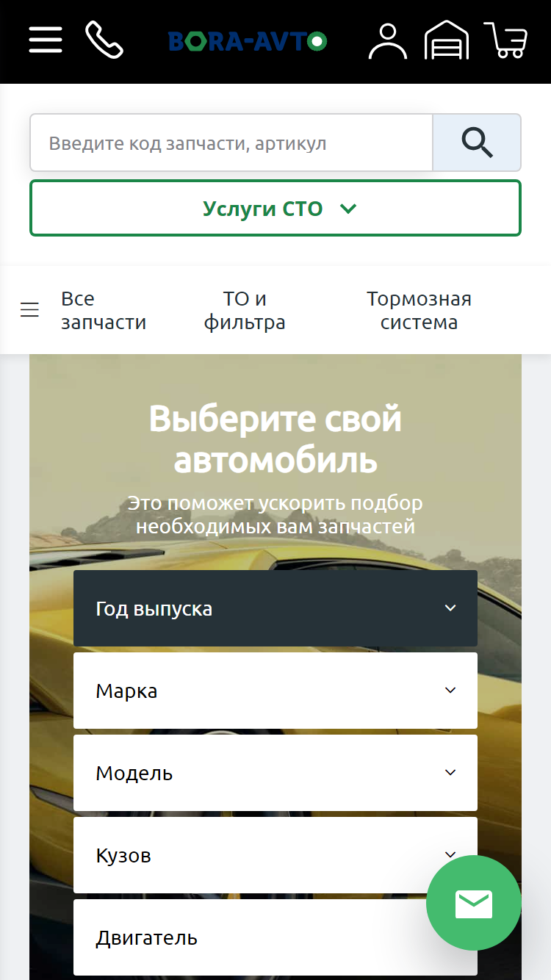This screenshot has width=551, height=980.
Task: Go to ТО и фильтра category
Action: point(245,311)
